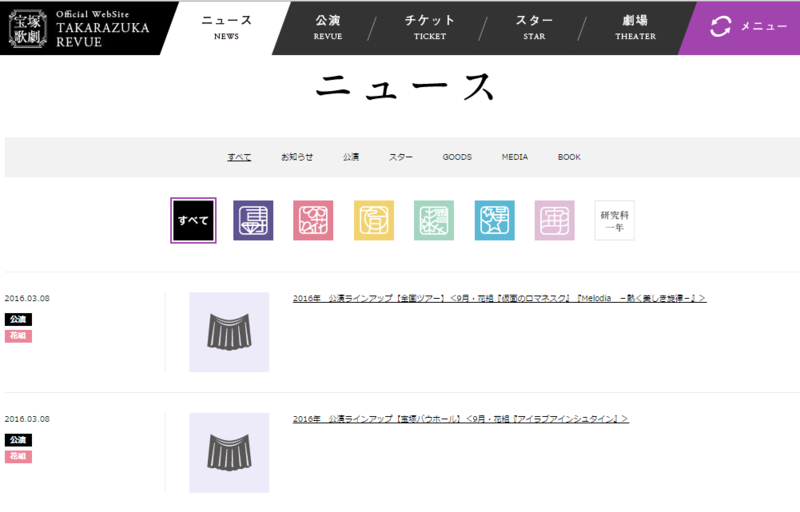Viewport: 800px width, 512px height.
Task: Go to 劇場 THEATER section
Action: 635,28
